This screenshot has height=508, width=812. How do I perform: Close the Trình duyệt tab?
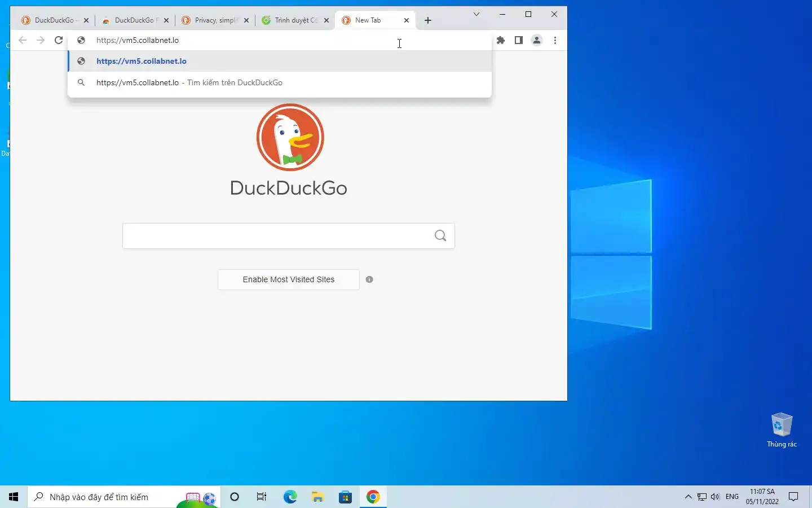pos(326,20)
